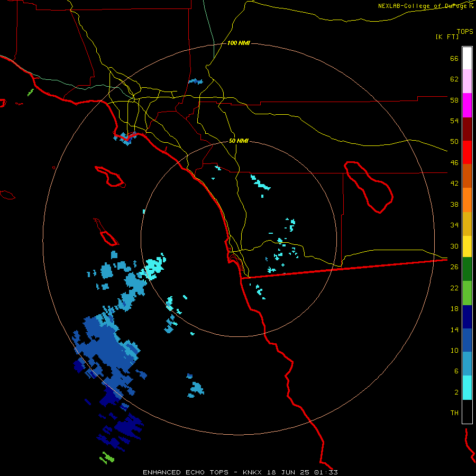476x476 pixels.
Task: Click the 38 value on the legend
Action: [454, 204]
